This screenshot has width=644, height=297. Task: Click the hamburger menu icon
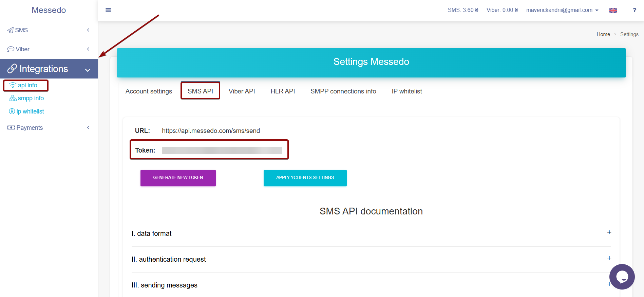tap(108, 10)
